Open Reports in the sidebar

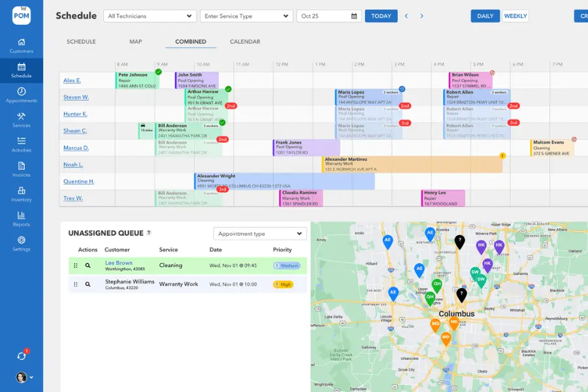(22, 219)
